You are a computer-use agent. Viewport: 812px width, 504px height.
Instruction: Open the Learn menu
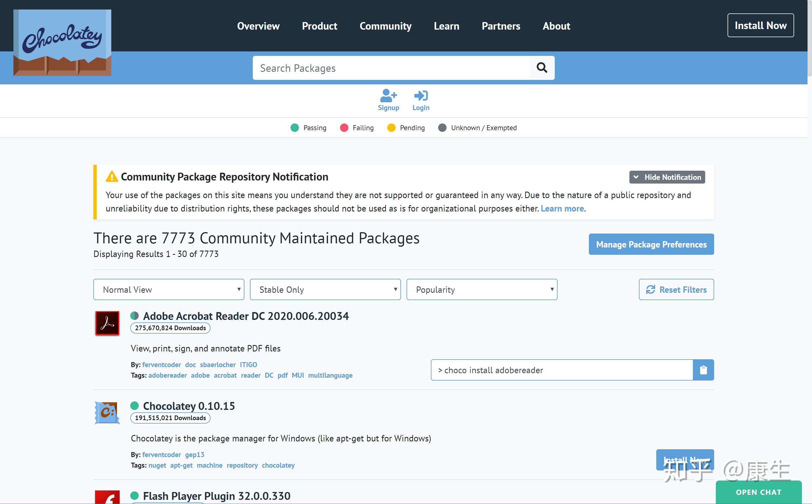point(446,26)
